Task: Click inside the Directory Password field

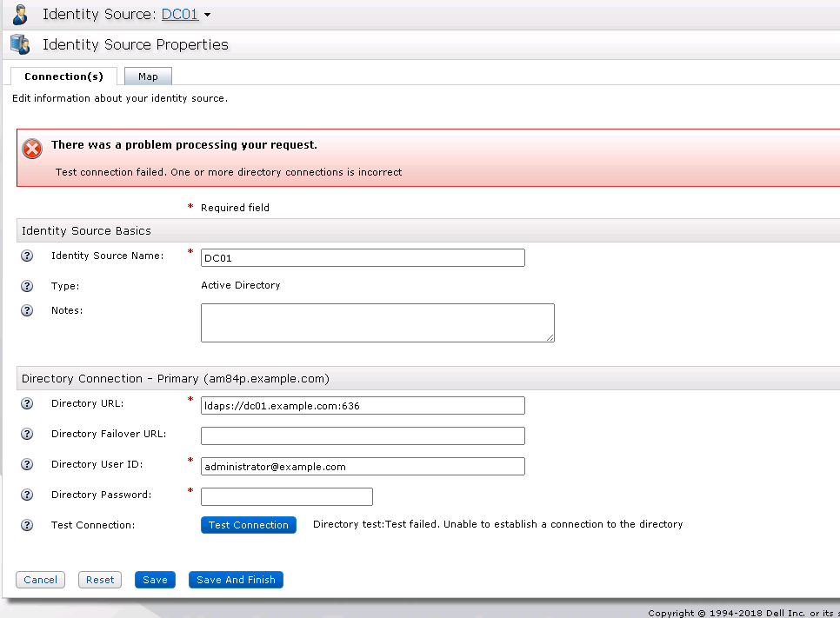Action: click(287, 496)
